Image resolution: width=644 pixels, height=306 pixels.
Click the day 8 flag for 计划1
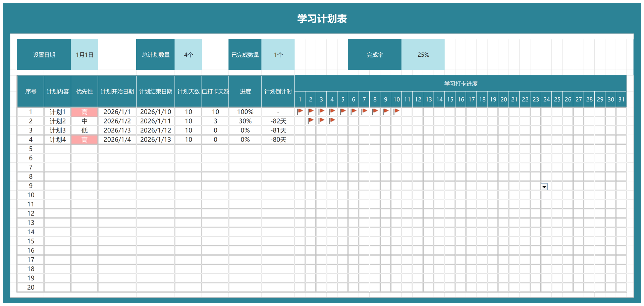pos(375,111)
